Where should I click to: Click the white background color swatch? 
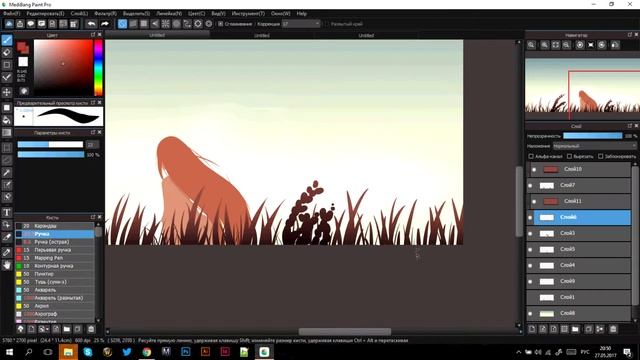23,62
